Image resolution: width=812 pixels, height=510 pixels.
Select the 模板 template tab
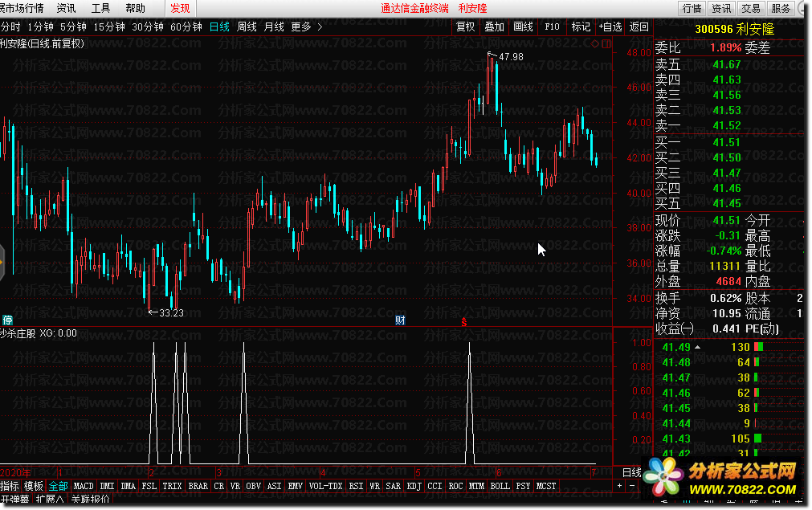[34, 486]
